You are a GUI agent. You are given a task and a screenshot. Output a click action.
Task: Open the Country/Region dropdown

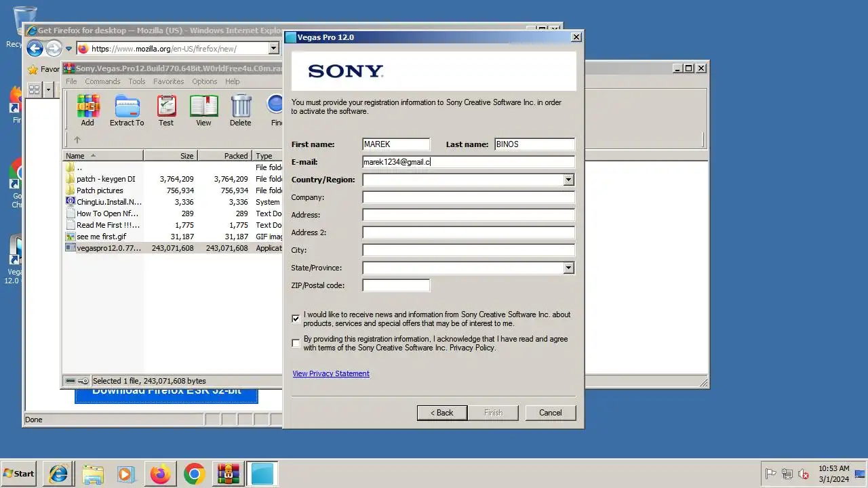568,180
